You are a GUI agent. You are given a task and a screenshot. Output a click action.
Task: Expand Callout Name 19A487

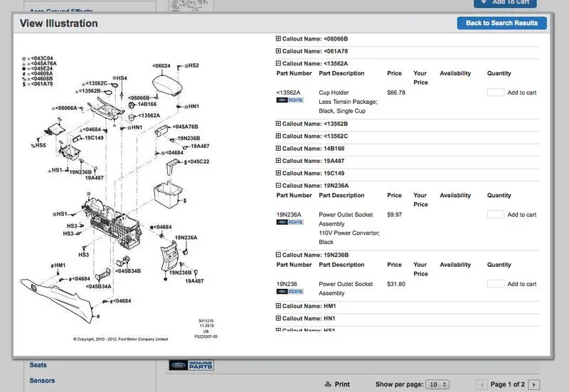(x=278, y=161)
